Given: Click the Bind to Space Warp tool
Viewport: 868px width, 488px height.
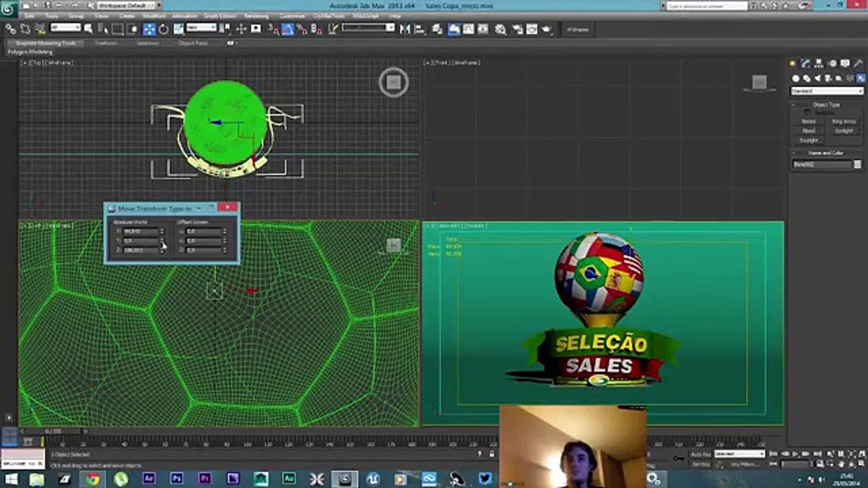Looking at the screenshot, I should pos(40,29).
